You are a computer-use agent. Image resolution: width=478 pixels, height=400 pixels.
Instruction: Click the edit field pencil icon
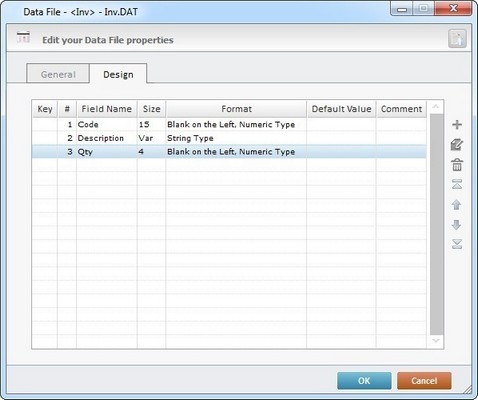pos(457,145)
